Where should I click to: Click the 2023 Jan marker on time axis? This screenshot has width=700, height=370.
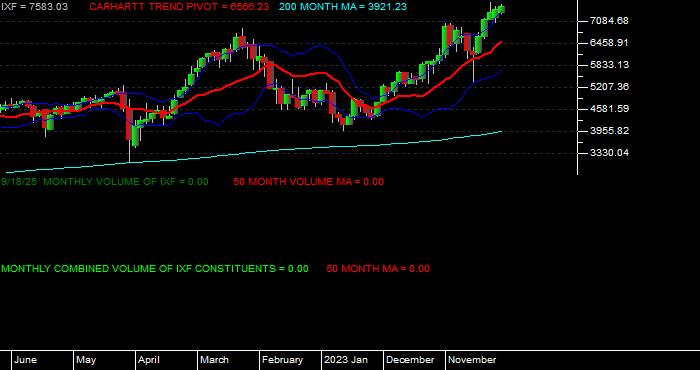coord(346,360)
